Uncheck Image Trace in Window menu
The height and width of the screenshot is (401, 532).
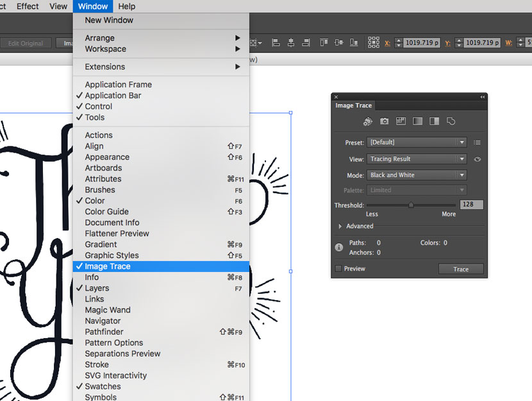click(x=161, y=266)
